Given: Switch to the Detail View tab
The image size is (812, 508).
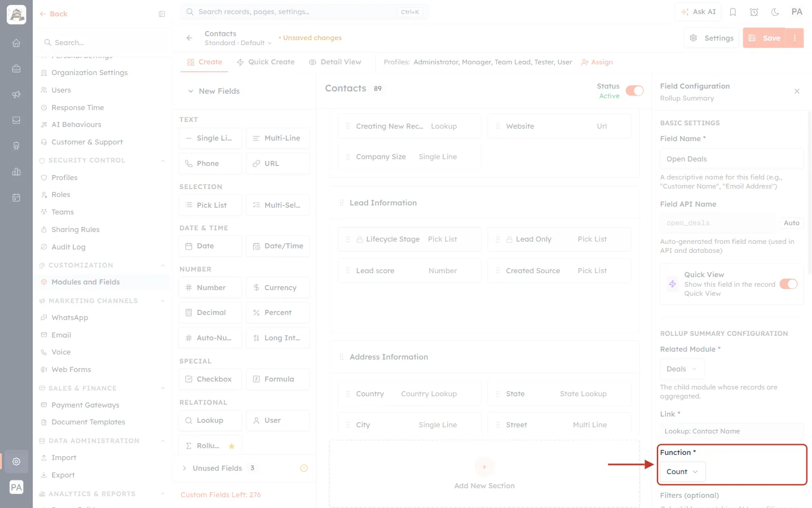Looking at the screenshot, I should pos(335,62).
